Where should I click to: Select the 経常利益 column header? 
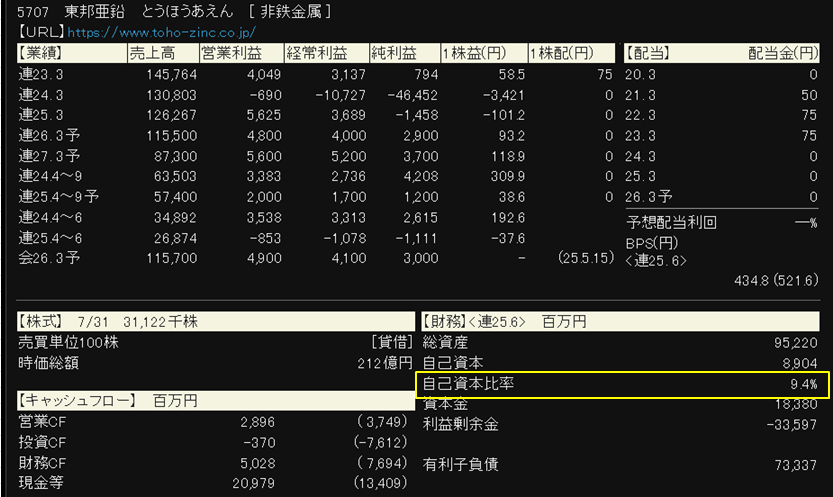pyautogui.click(x=318, y=53)
